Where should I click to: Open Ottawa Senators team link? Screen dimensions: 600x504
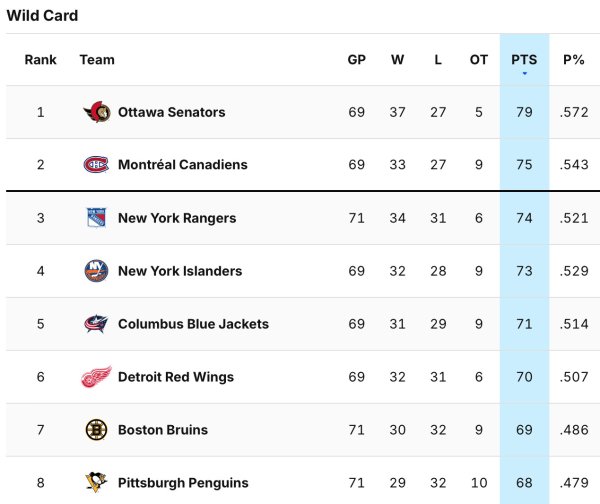point(171,112)
